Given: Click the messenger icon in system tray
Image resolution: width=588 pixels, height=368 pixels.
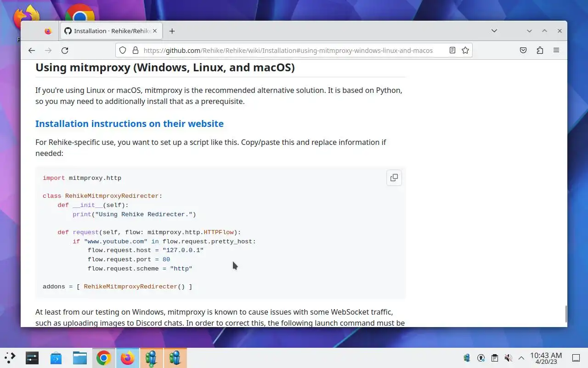Looking at the screenshot, I should click(x=467, y=358).
